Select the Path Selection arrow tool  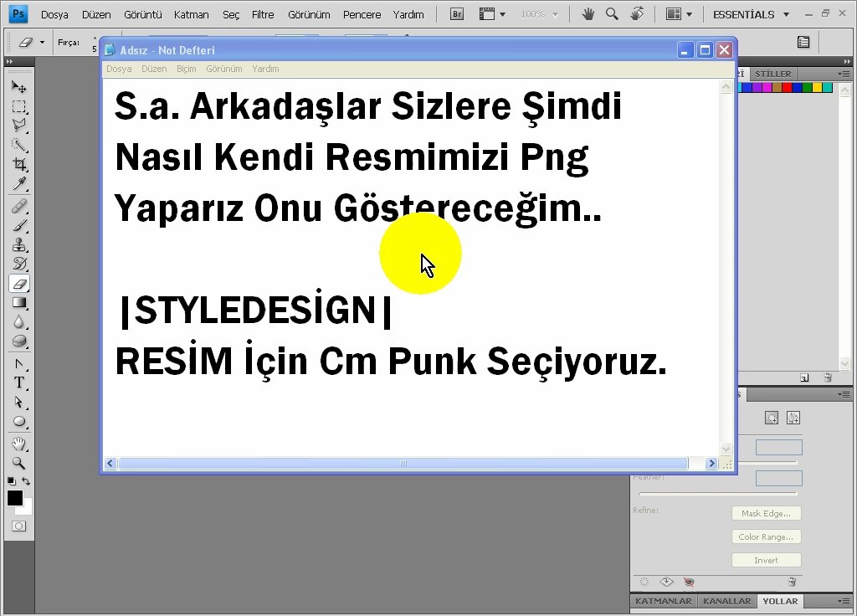(19, 403)
